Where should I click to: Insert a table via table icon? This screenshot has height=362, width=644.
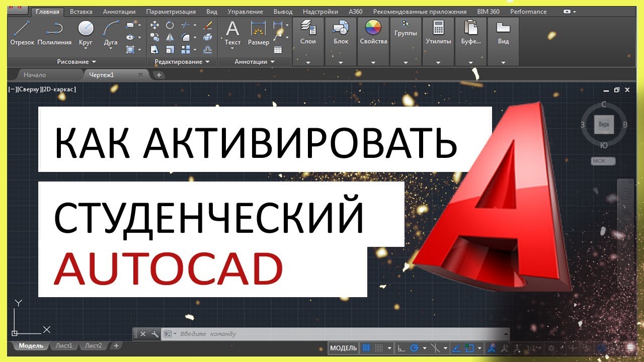tap(278, 49)
